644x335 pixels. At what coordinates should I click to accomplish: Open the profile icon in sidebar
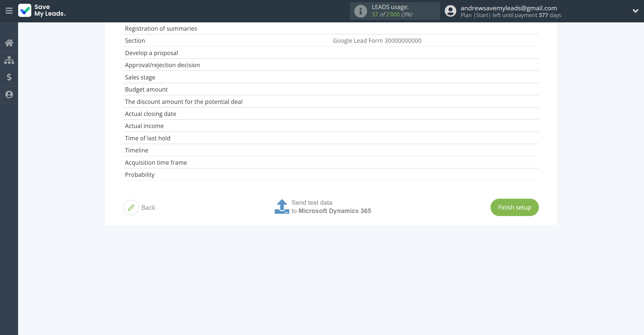(9, 95)
